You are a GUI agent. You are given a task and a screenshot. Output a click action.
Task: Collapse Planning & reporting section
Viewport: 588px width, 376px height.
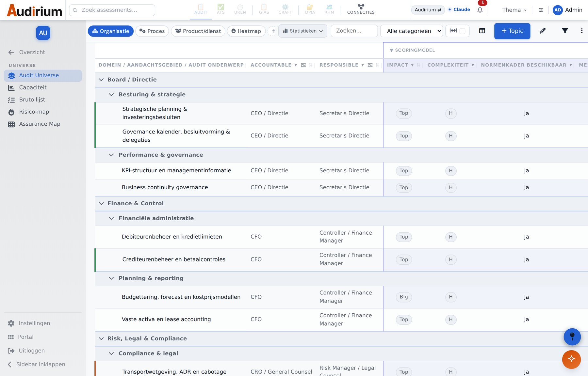tap(111, 278)
